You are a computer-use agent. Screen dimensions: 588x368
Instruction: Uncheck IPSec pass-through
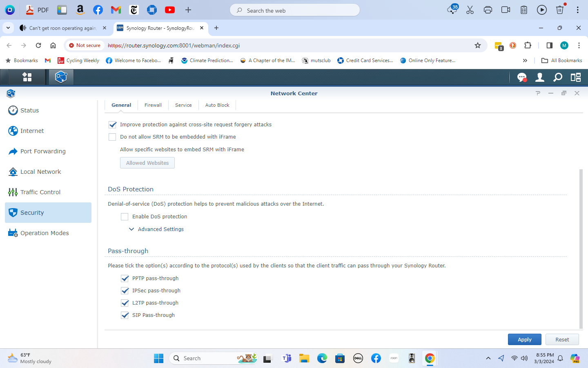pyautogui.click(x=125, y=291)
